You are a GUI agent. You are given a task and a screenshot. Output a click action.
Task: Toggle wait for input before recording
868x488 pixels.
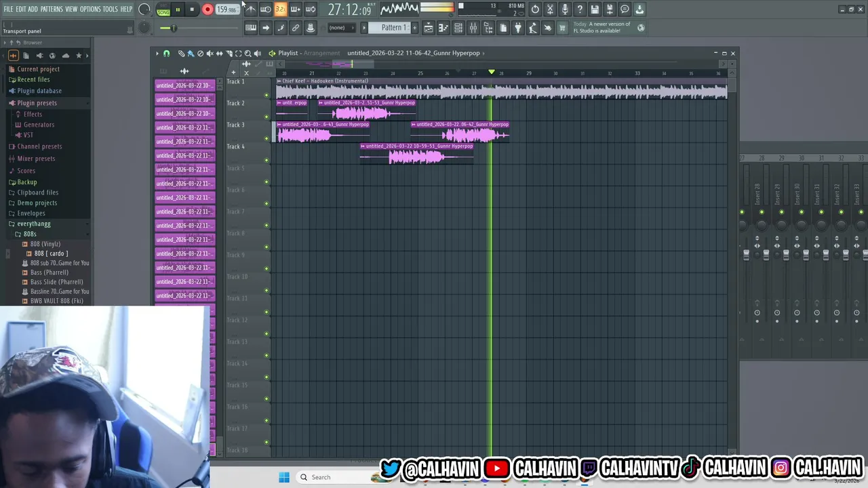(266, 9)
